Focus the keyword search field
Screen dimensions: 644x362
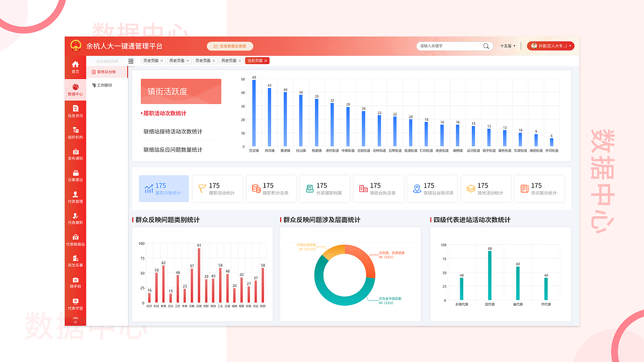454,46
